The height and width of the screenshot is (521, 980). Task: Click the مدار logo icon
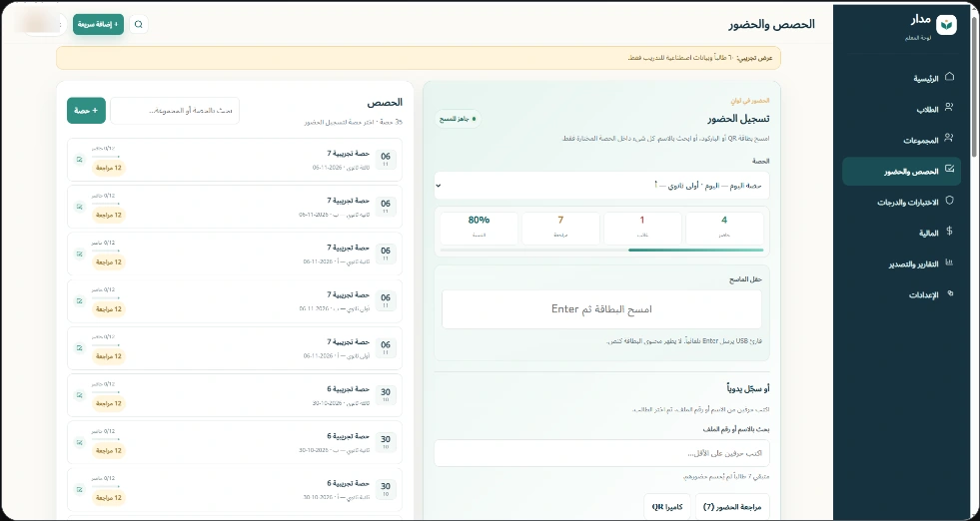click(x=946, y=24)
